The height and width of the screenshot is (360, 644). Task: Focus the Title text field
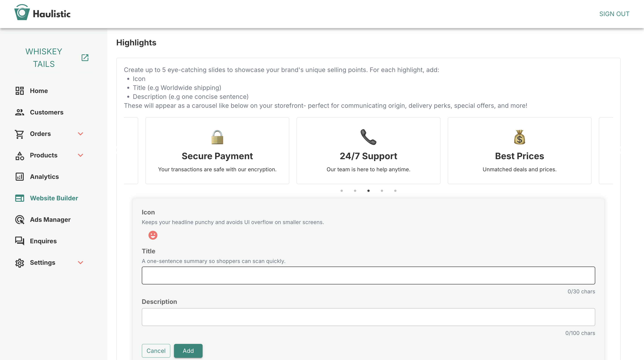[368, 275]
